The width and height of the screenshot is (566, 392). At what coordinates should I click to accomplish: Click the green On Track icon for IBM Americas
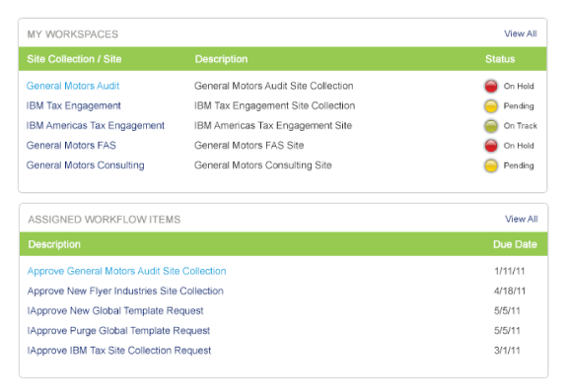[491, 126]
